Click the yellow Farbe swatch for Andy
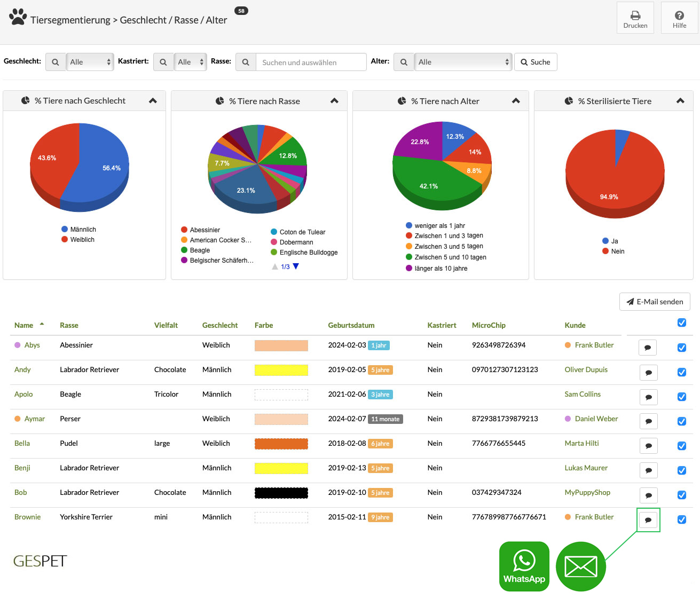Screen dimensions: 700x599 tap(281, 370)
